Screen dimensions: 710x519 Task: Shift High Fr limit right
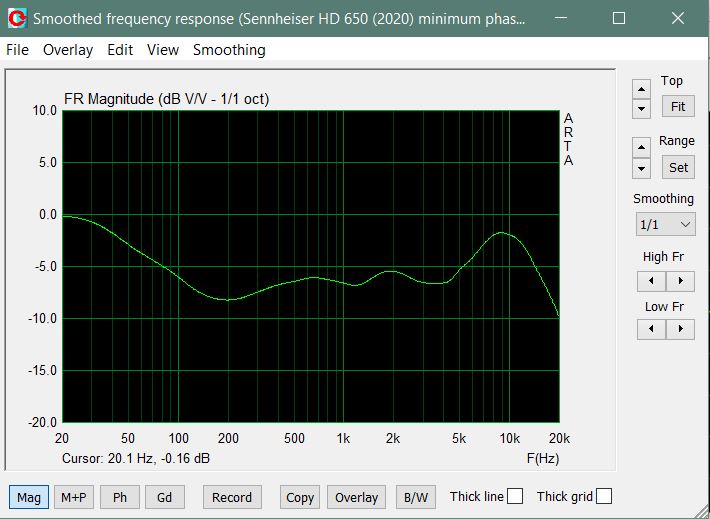pos(681,281)
